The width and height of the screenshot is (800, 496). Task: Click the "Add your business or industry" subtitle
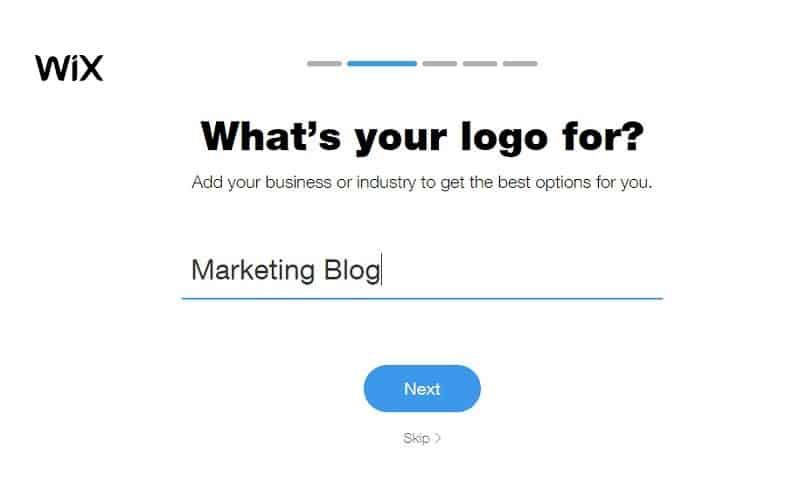click(422, 182)
